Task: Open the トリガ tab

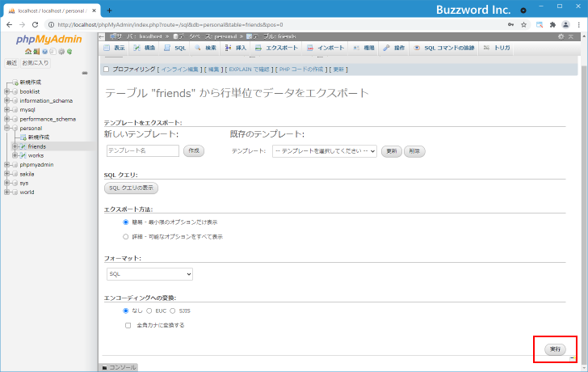Action: pyautogui.click(x=497, y=48)
